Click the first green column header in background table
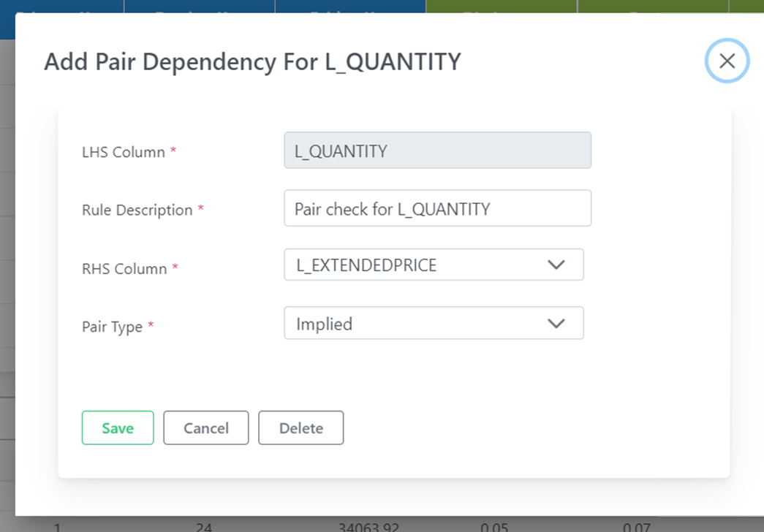This screenshot has height=532, width=764. click(x=502, y=7)
